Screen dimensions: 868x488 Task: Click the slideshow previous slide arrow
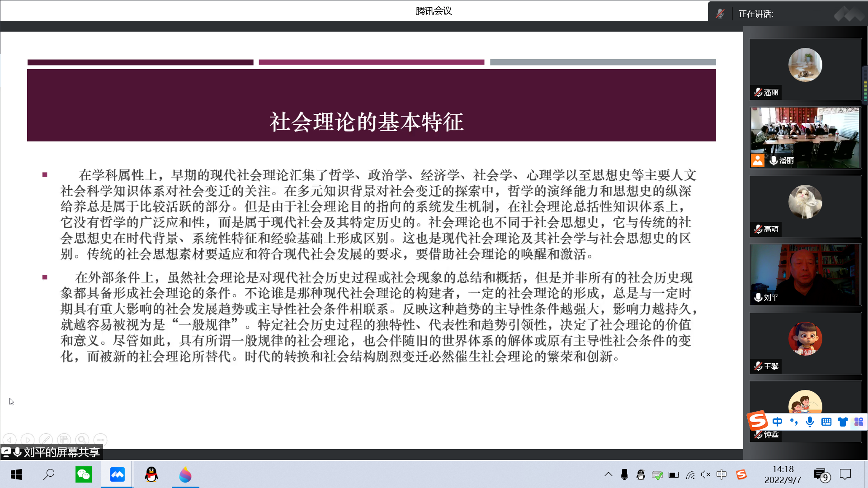click(x=9, y=439)
